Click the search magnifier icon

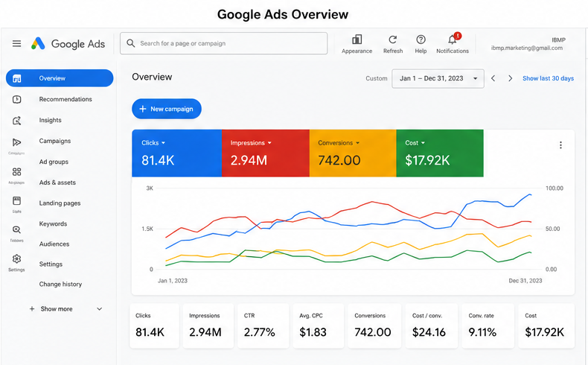(130, 43)
